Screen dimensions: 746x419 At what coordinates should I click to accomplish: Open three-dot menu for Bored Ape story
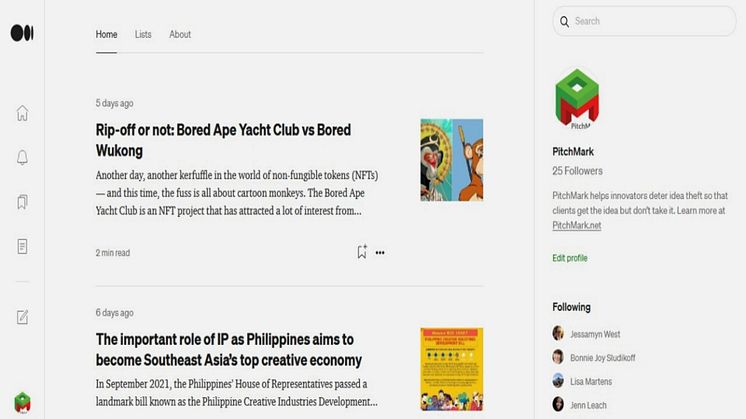[380, 253]
